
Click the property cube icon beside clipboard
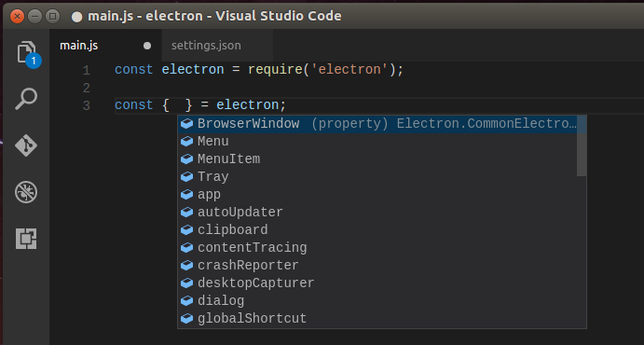pos(187,229)
